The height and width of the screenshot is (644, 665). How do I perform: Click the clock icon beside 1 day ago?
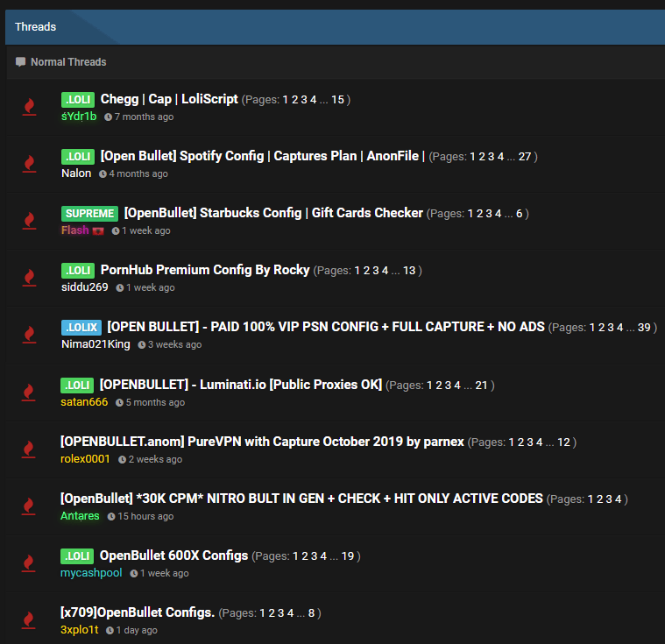(x=110, y=631)
